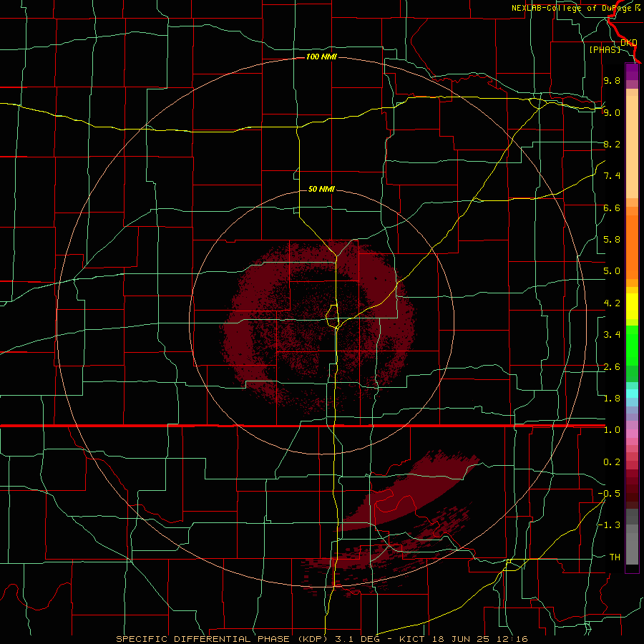Click the 2.6 scale label
Screen dimensions: 644x644
[x=612, y=367]
